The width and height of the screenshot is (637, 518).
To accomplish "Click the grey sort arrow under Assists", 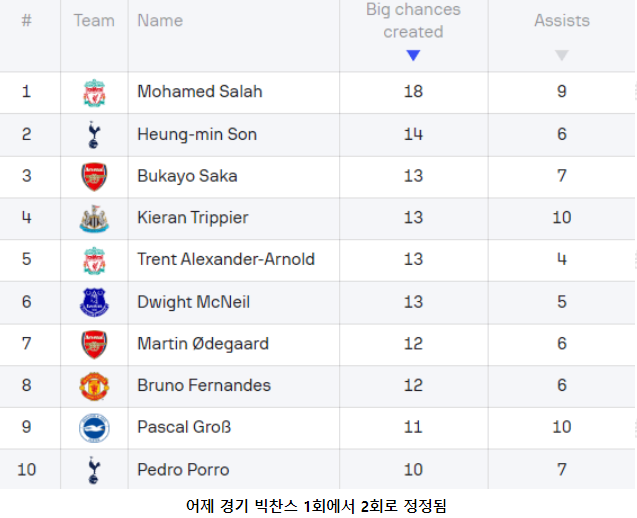I will (x=561, y=56).
